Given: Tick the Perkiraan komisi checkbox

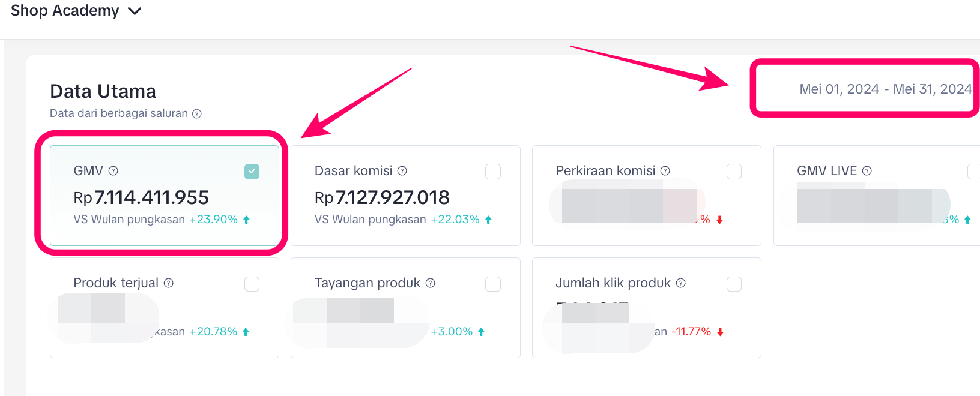Looking at the screenshot, I should point(734,172).
